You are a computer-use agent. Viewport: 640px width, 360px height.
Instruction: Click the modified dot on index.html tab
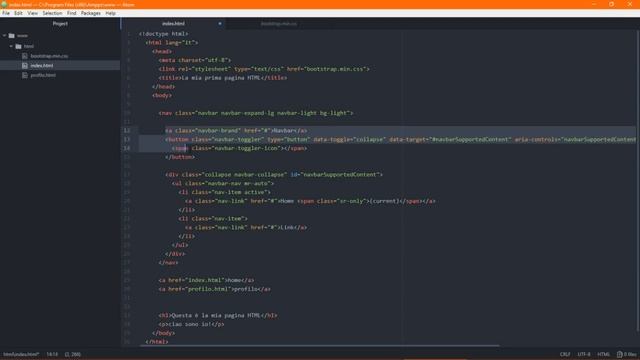[x=220, y=24]
